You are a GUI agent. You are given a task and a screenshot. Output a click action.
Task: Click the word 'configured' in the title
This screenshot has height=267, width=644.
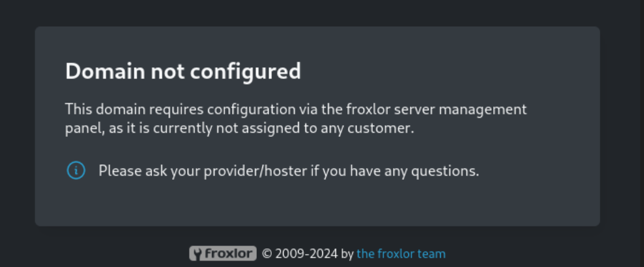245,72
